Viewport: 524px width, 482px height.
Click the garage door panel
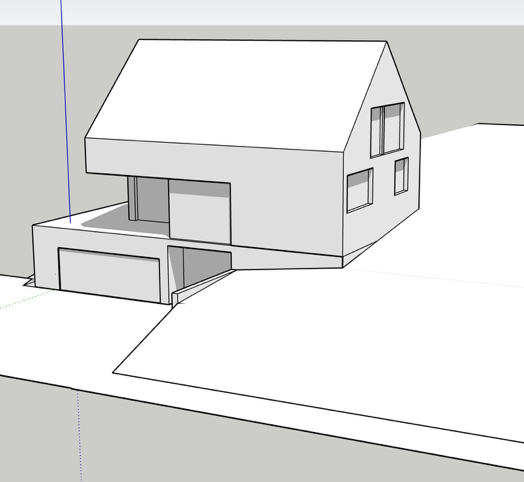coord(109,275)
